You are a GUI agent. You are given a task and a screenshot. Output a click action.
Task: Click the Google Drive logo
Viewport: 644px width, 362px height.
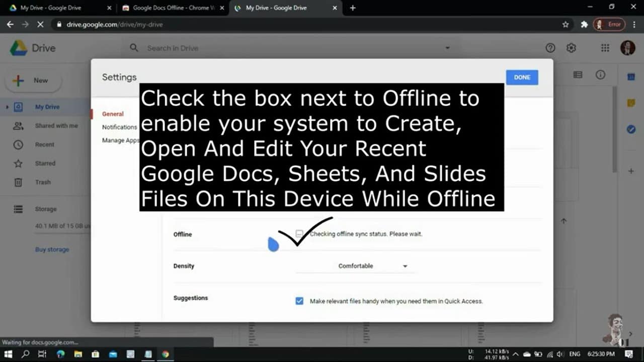[19, 48]
